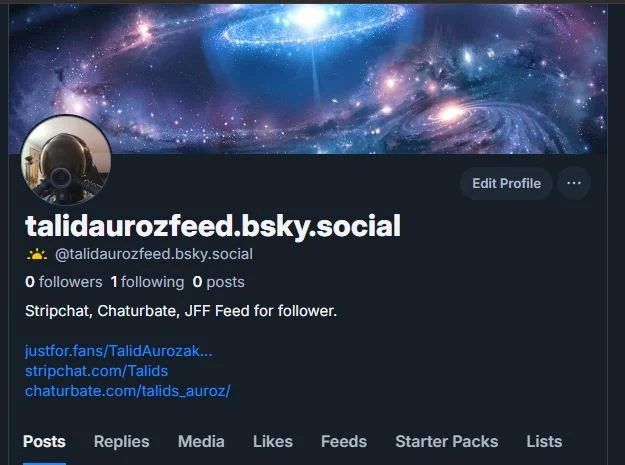
Task: View the 1 following list
Action: coord(147,282)
